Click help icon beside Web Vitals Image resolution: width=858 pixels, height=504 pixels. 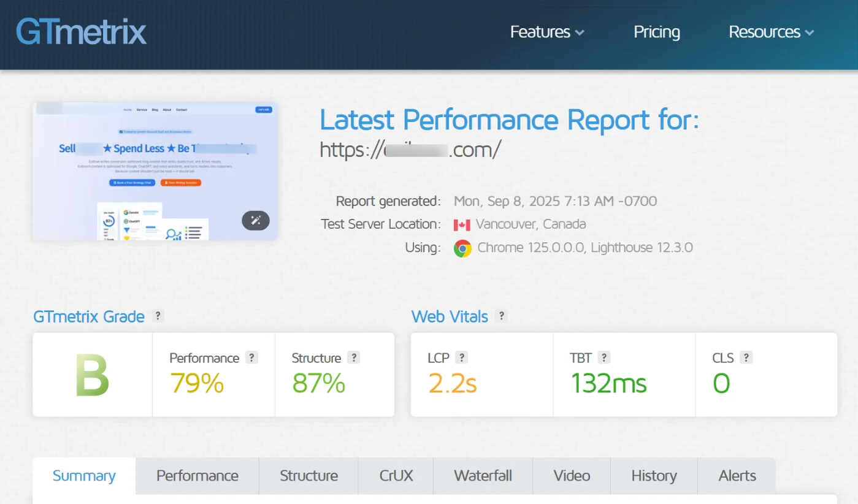[502, 316]
